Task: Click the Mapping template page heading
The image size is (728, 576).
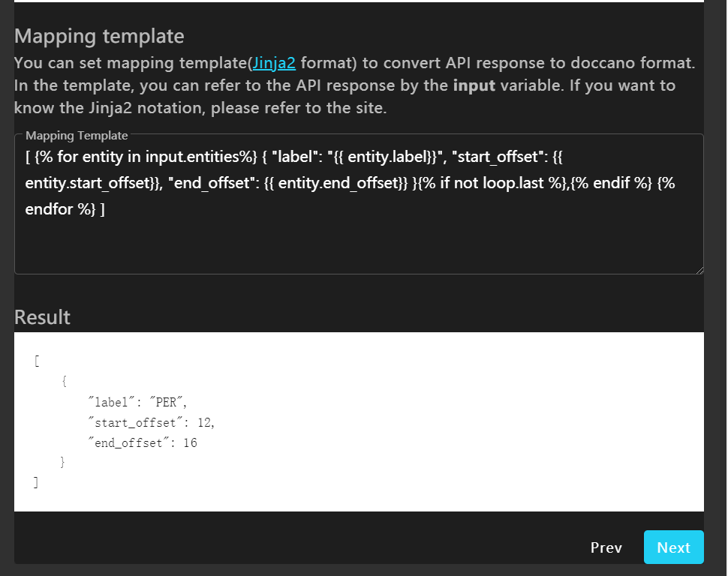Action: (99, 36)
